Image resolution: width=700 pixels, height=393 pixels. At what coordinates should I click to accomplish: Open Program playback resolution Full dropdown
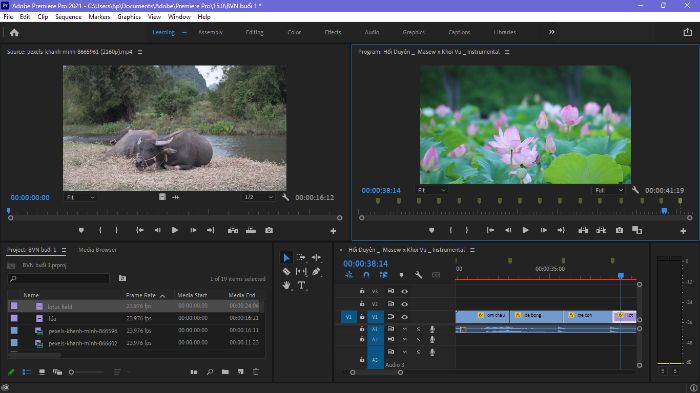pos(608,190)
